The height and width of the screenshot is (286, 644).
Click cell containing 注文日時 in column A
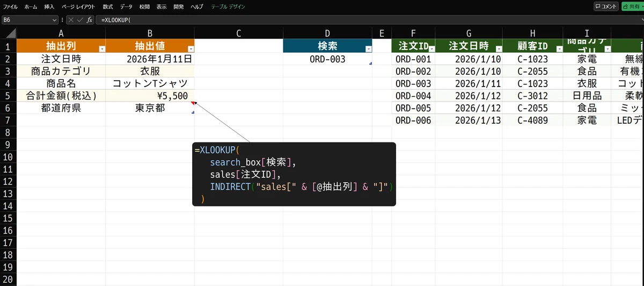(61, 59)
